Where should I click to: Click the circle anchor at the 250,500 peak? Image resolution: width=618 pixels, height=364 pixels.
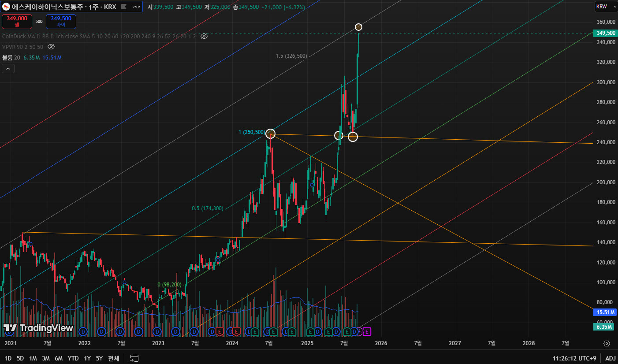click(x=270, y=134)
